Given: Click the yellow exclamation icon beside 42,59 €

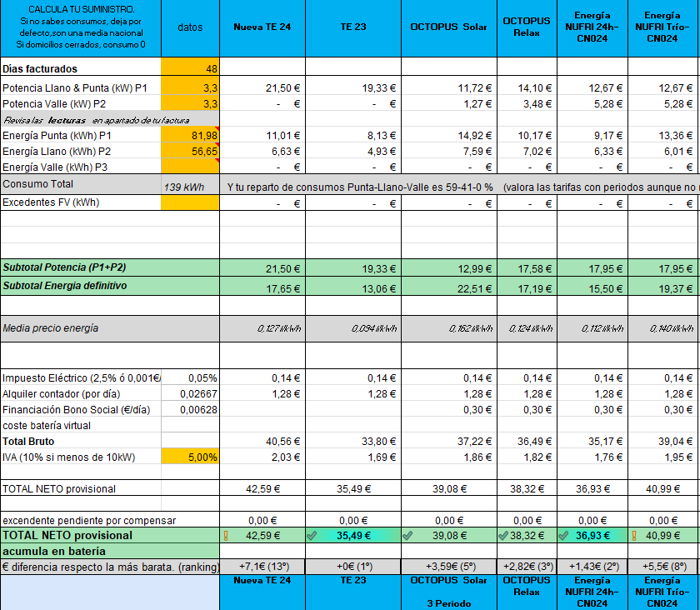Looking at the screenshot, I should 226,536.
